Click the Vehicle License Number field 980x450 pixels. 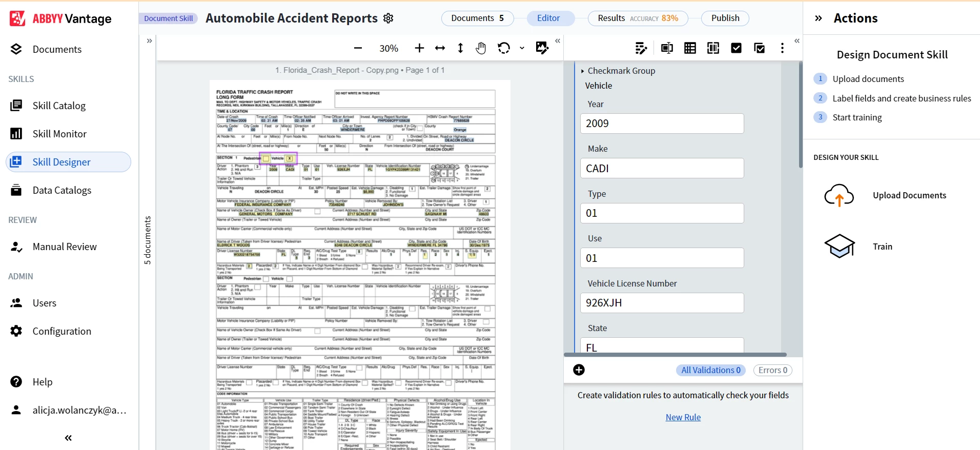click(x=662, y=303)
